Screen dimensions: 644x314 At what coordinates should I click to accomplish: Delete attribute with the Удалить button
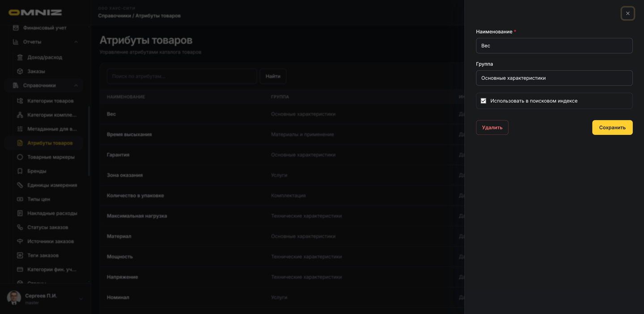coord(492,128)
